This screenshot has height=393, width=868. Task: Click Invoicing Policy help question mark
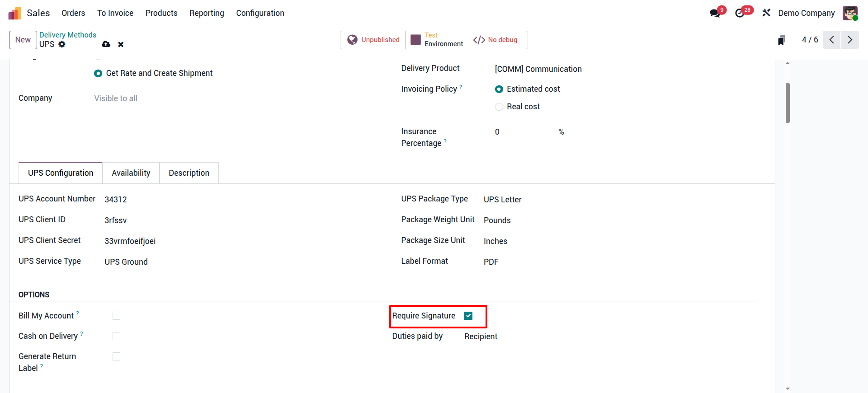click(461, 86)
